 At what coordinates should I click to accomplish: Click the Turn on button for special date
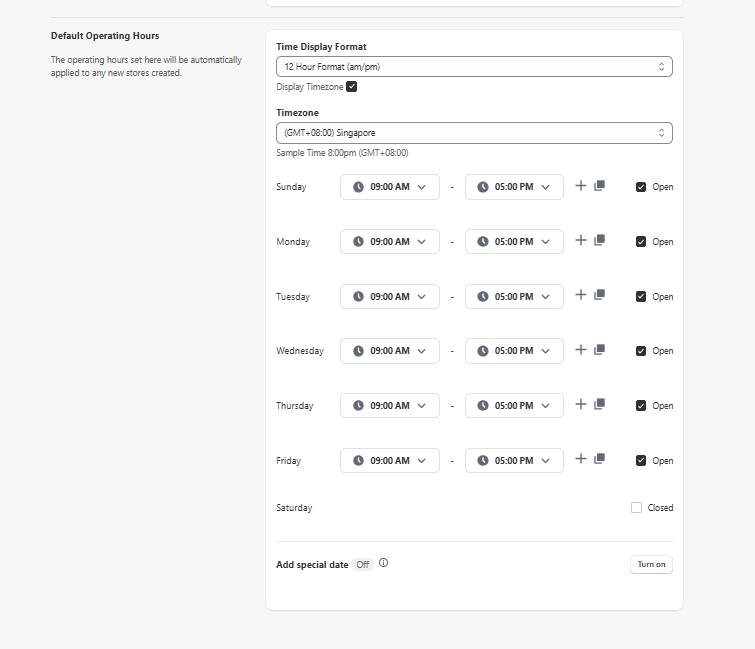click(651, 564)
